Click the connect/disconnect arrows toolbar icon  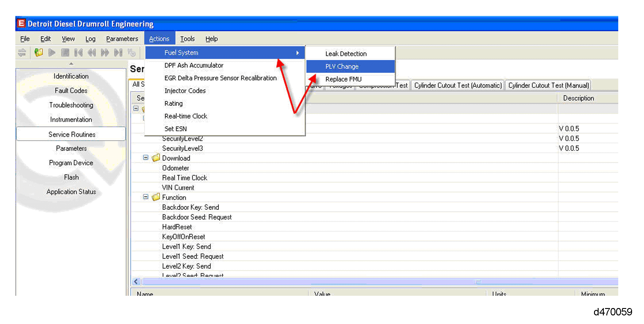[x=22, y=53]
